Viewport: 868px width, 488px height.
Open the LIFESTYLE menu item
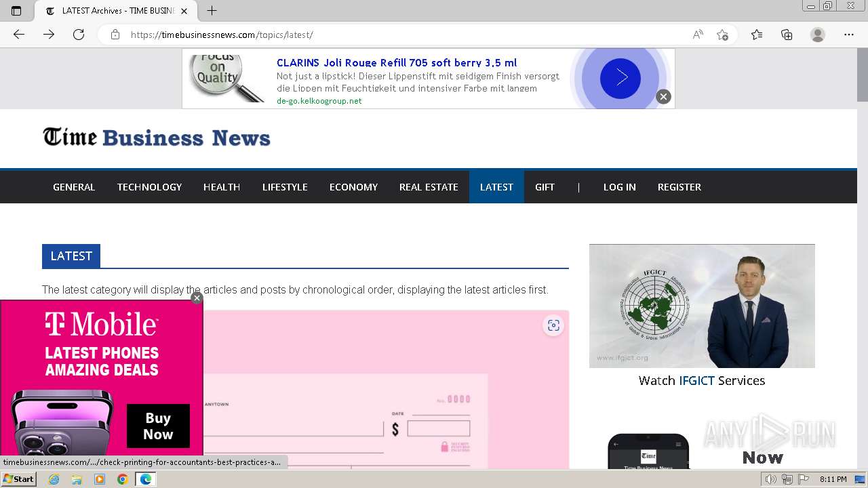pos(285,187)
